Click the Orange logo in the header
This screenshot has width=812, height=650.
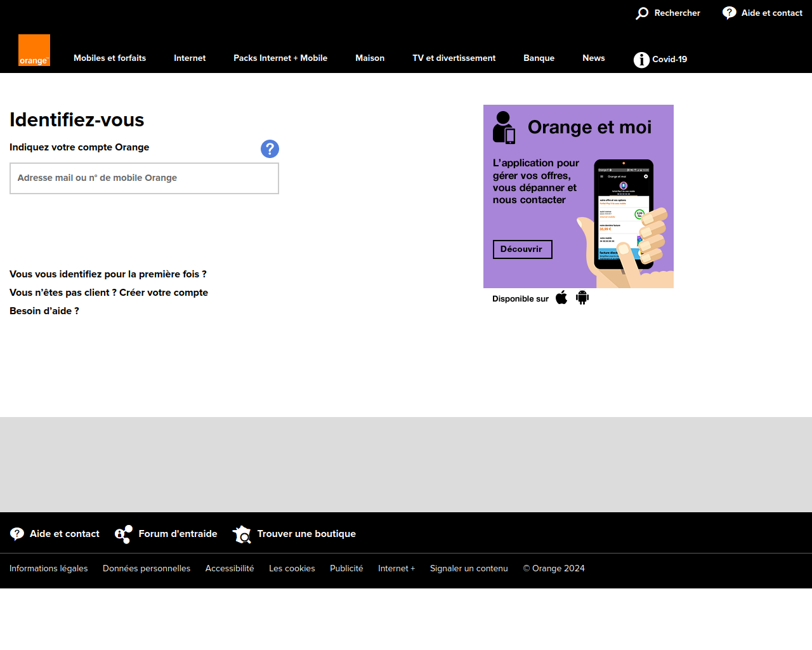(34, 50)
